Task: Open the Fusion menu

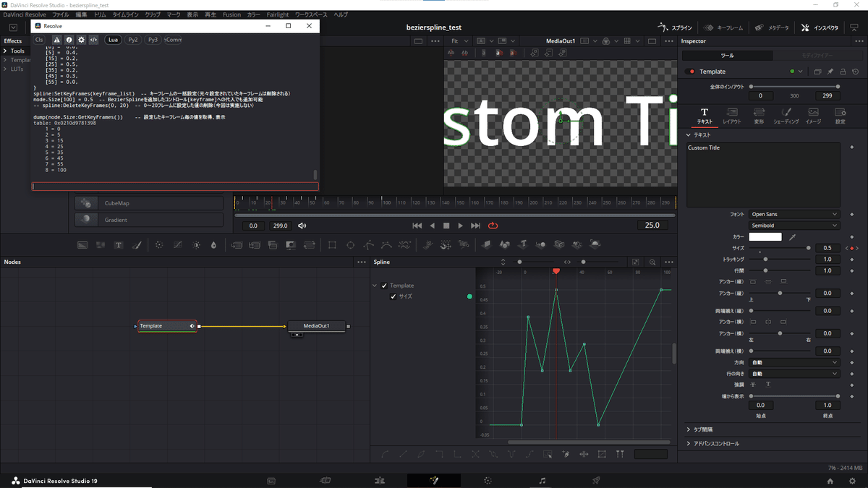Action: point(231,14)
